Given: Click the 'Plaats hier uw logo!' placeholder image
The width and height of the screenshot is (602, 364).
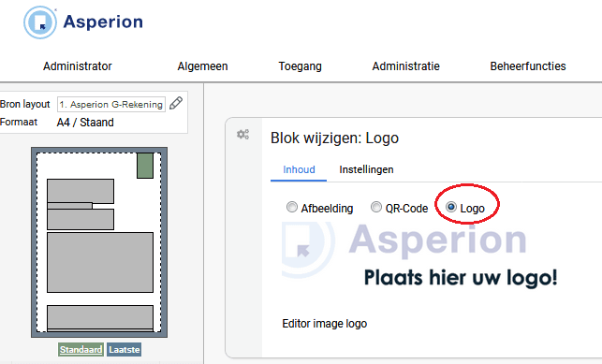Looking at the screenshot, I should tap(419, 255).
